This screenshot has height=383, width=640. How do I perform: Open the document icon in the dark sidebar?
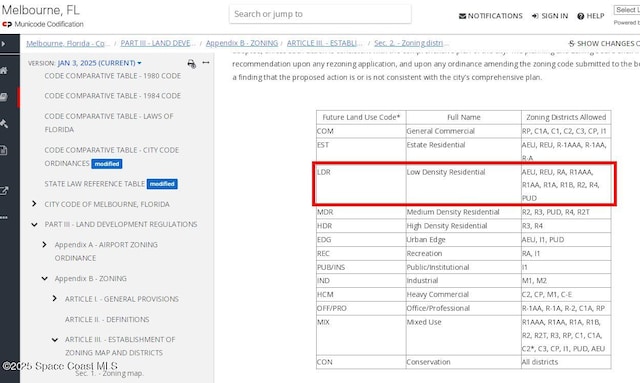pyautogui.click(x=3, y=150)
